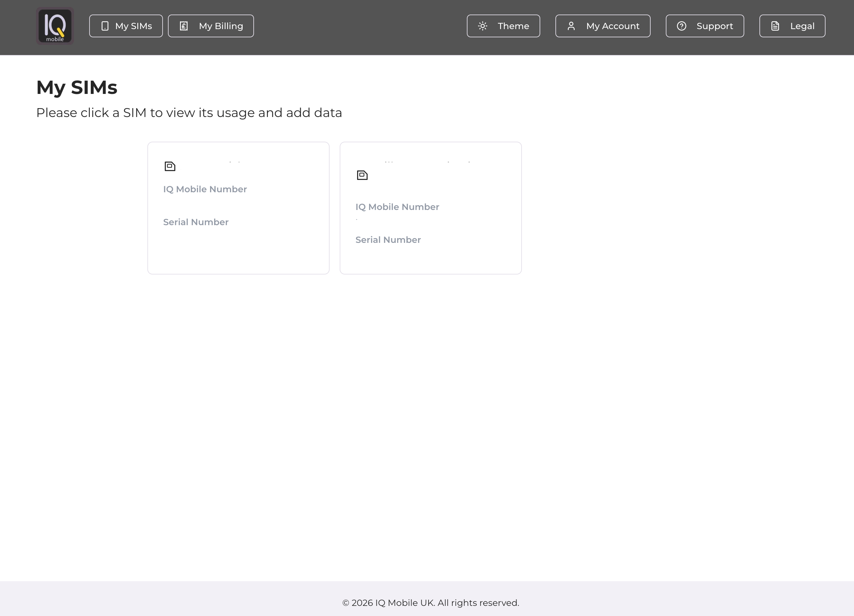The width and height of the screenshot is (854, 616).
Task: Select second SIM's IQ Mobile Number label
Action: 397,207
